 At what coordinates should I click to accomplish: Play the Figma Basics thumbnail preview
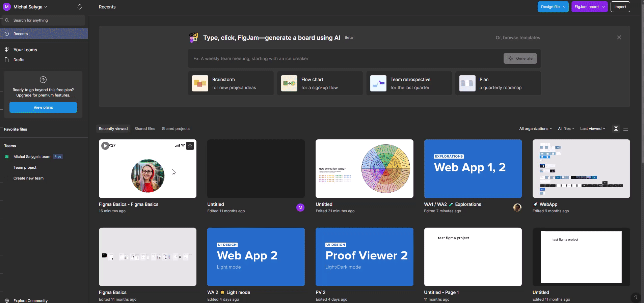[105, 146]
